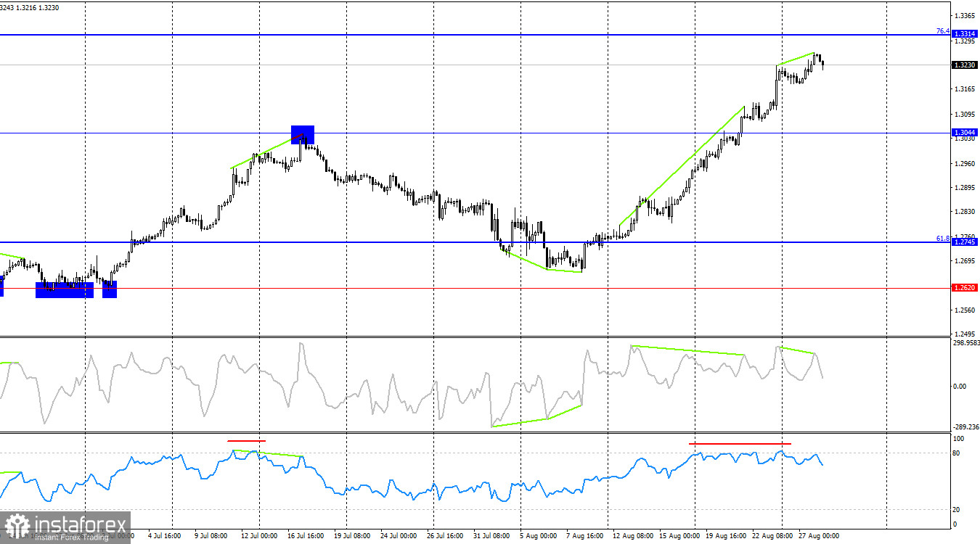Image resolution: width=980 pixels, height=544 pixels.
Task: Click the 9 Jul 08:00 time label
Action: point(211,536)
